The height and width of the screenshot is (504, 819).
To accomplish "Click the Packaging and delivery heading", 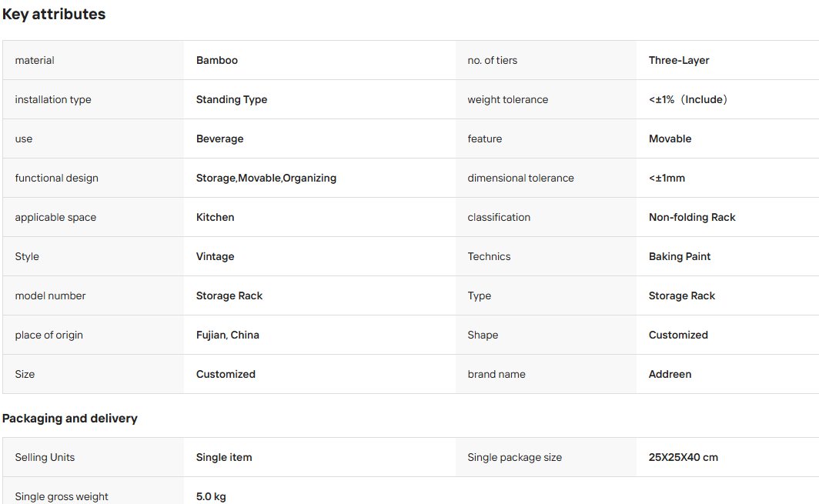I will pos(70,419).
